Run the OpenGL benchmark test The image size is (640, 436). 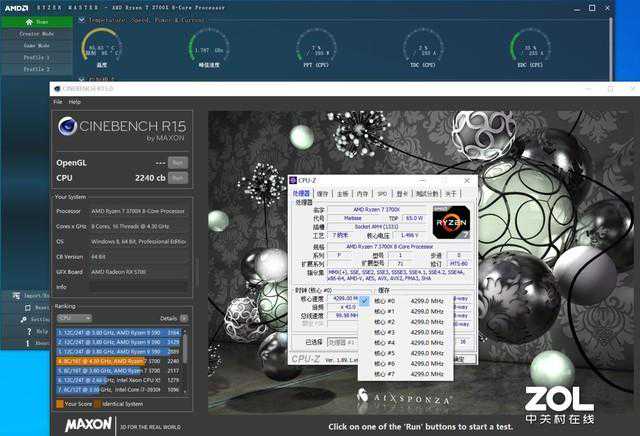pyautogui.click(x=177, y=161)
